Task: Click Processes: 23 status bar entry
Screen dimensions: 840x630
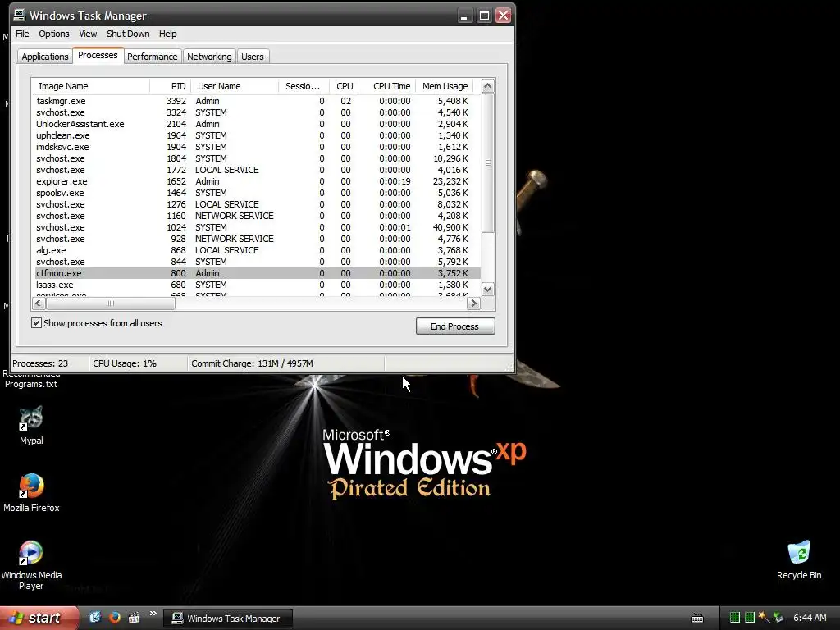Action: click(49, 363)
